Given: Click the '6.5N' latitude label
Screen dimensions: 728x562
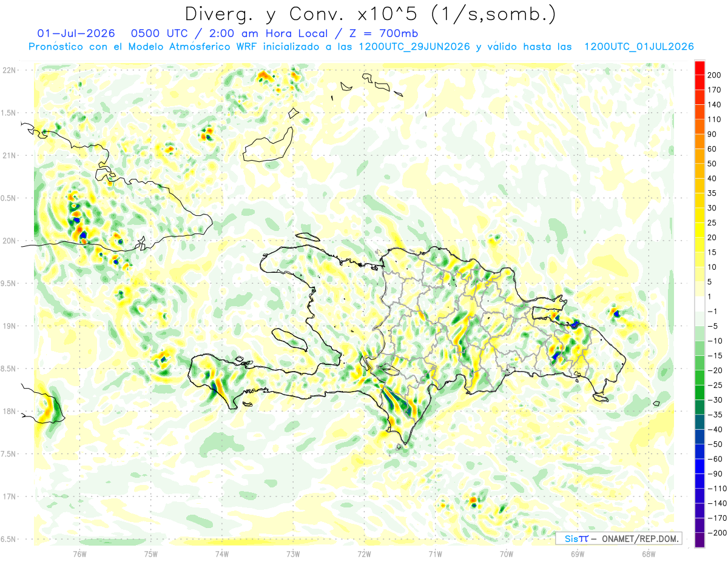Looking at the screenshot, I should point(8,539).
